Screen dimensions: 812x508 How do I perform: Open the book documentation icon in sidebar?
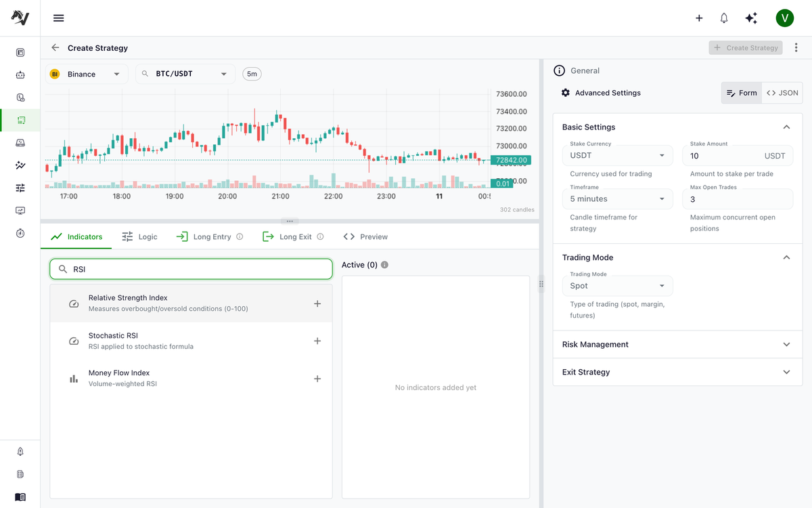coord(20,497)
